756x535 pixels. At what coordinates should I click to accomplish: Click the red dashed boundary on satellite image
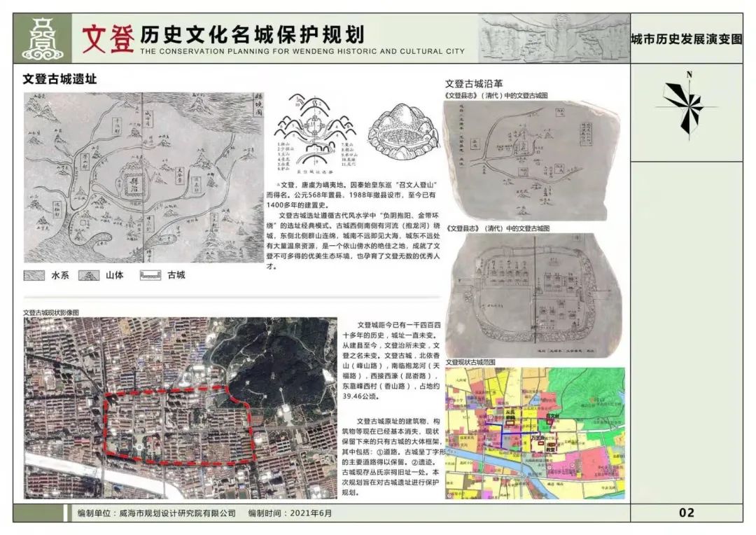[179, 424]
